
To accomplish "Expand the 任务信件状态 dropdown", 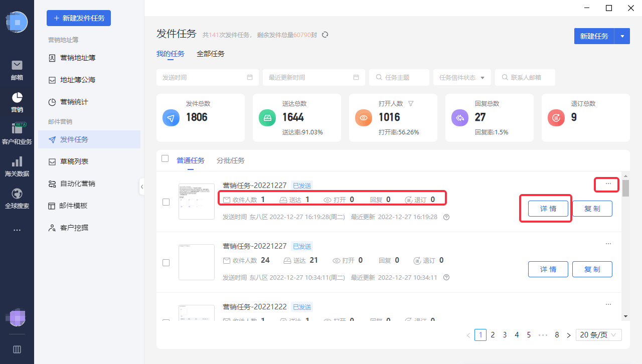I will click(461, 78).
